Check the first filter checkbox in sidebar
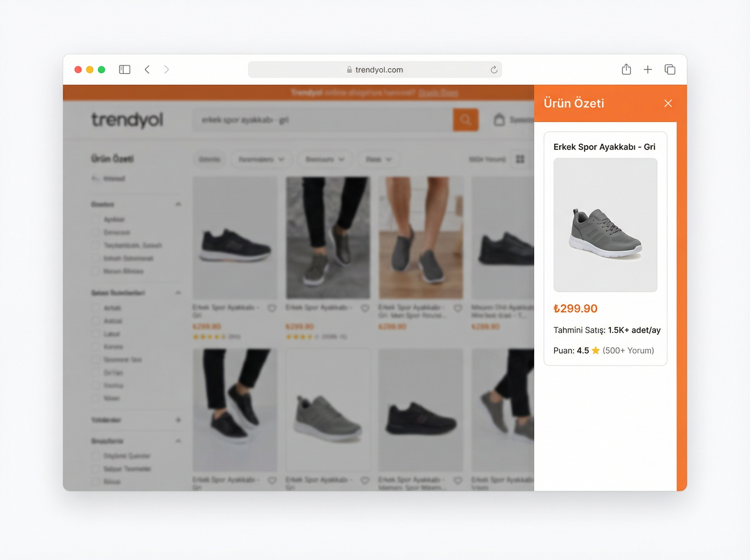The image size is (750, 560). [x=95, y=220]
